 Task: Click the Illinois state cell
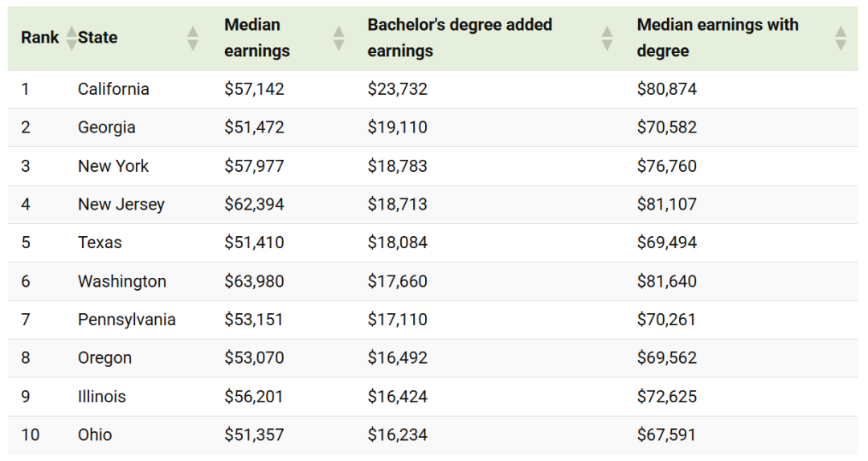coord(102,397)
